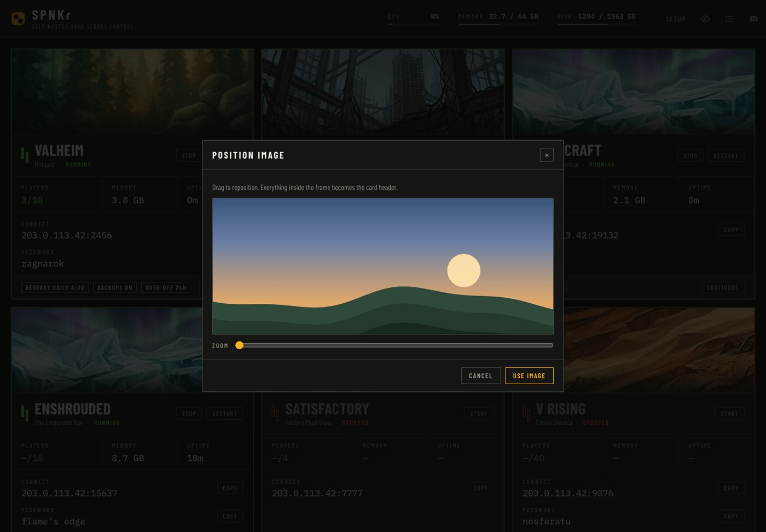
Task: Copy the Satisfactory connect address
Action: point(480,488)
